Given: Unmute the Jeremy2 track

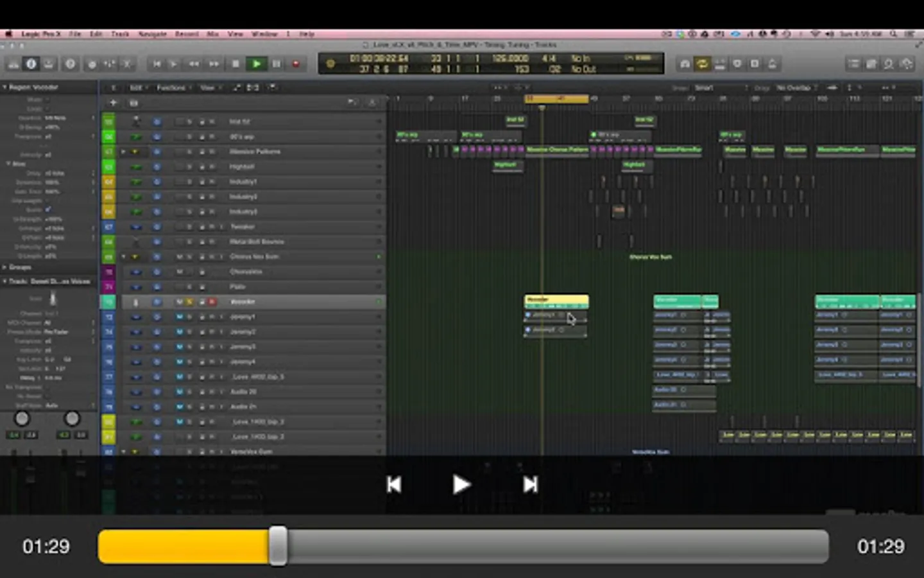Looking at the screenshot, I should [180, 332].
